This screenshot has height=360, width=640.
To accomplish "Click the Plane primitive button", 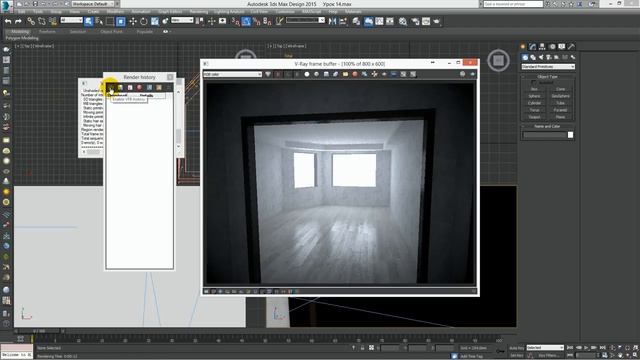I will [560, 117].
